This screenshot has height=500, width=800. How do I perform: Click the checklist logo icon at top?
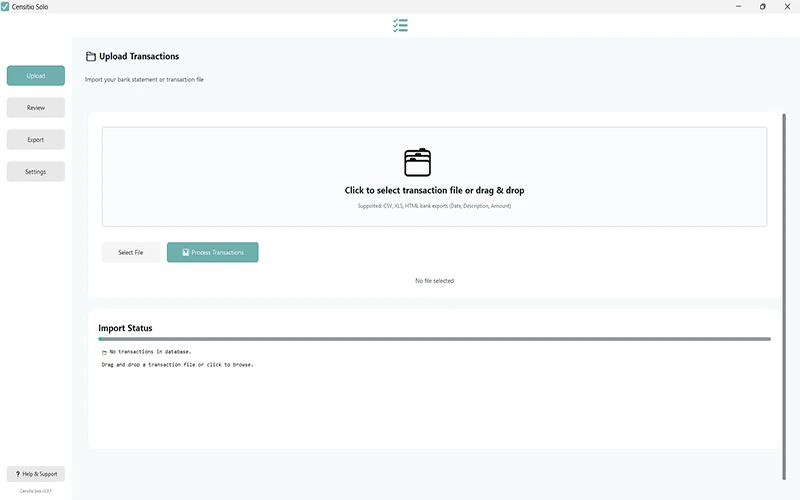pyautogui.click(x=400, y=26)
